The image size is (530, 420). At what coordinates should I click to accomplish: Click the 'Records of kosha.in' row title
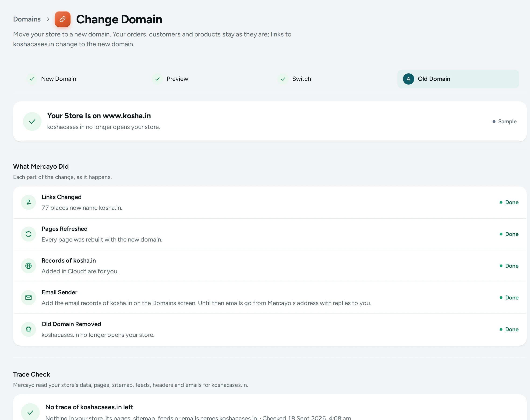[x=69, y=260]
